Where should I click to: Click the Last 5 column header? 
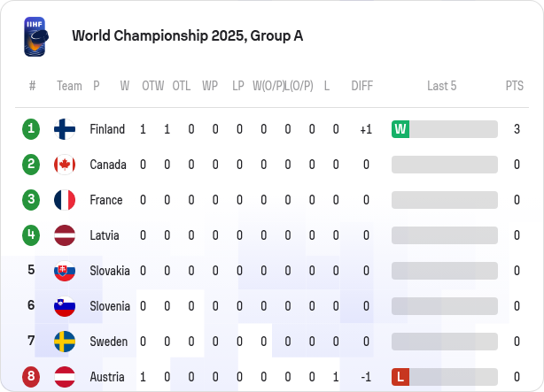tap(441, 86)
